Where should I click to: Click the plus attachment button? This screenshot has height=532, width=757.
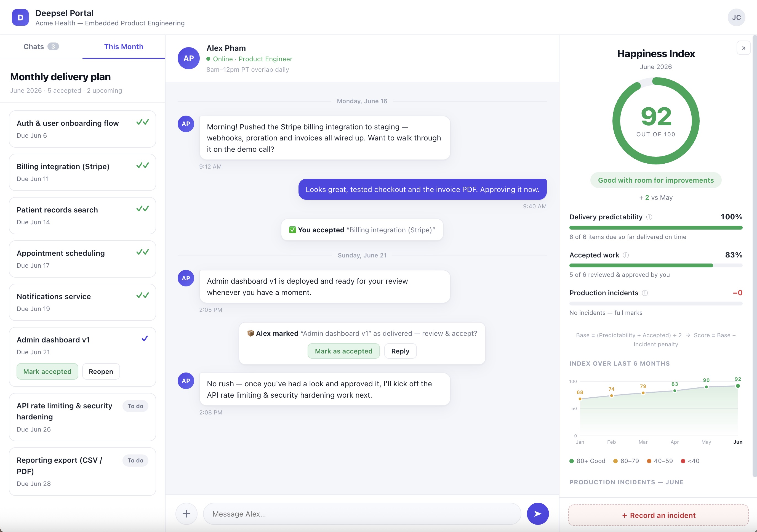pyautogui.click(x=186, y=514)
